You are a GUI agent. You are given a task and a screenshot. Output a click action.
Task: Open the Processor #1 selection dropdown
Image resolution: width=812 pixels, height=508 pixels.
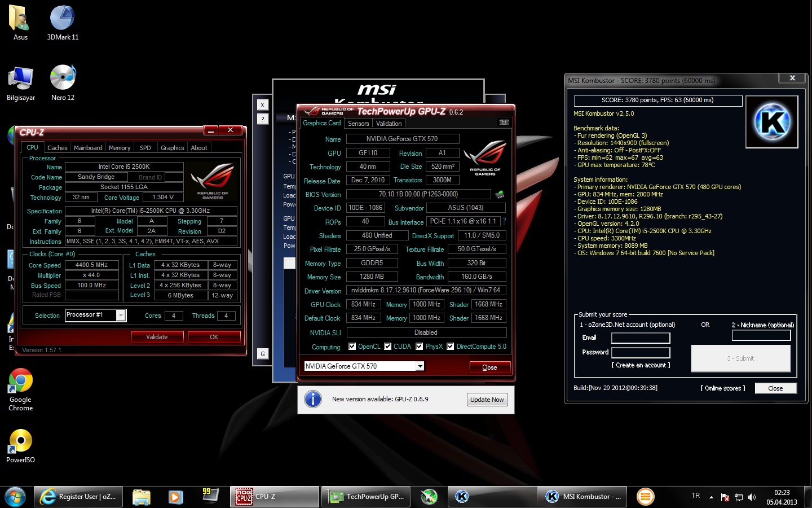pyautogui.click(x=121, y=316)
